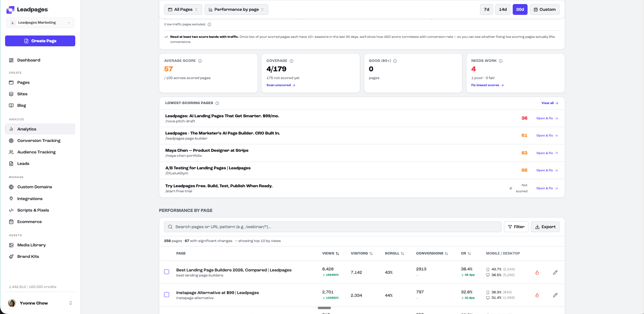
Task: Click score 36 on nova-pitch-draft row
Action: pos(524,118)
